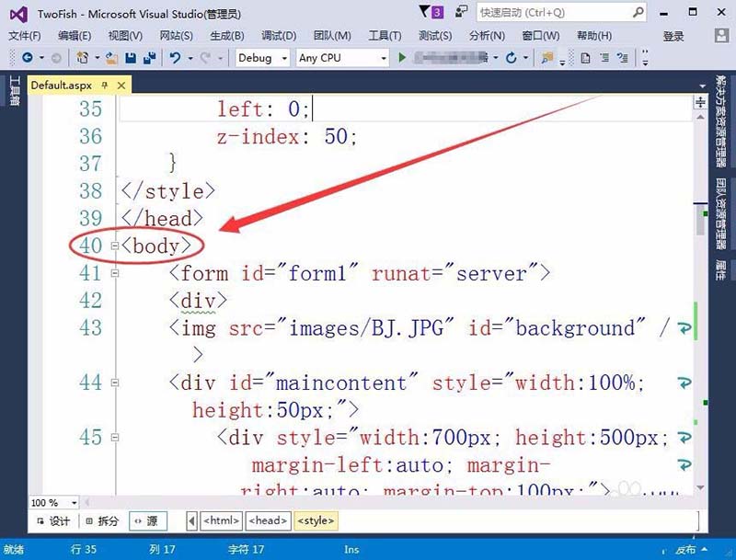The image size is (736, 560).
Task: Click the tag navigator left arrow
Action: 191,520
